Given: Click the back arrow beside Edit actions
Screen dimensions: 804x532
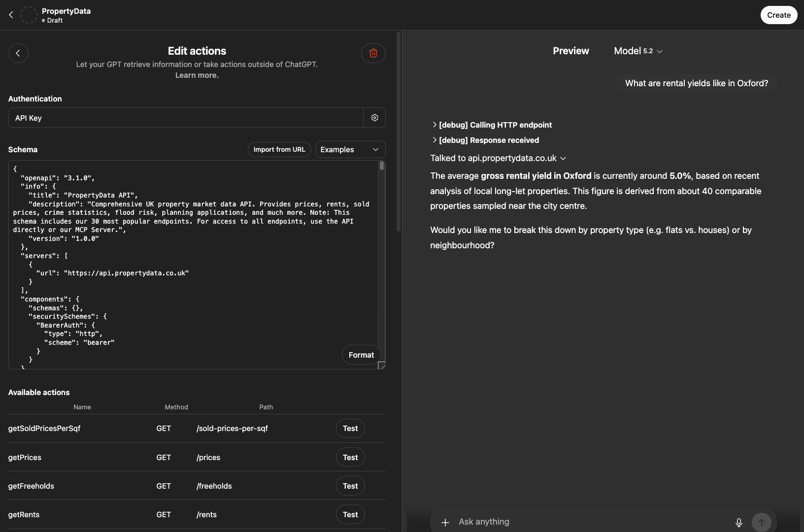Looking at the screenshot, I should tap(18, 53).
